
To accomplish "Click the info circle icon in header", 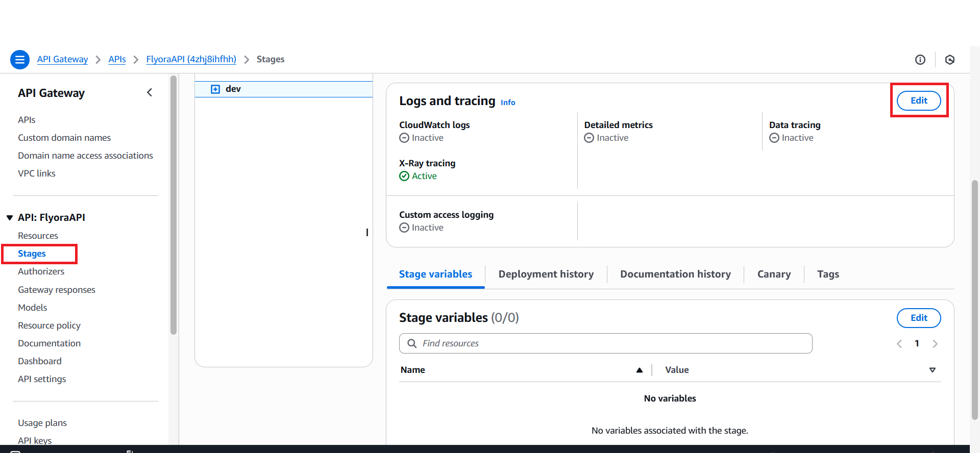I will [x=920, y=60].
